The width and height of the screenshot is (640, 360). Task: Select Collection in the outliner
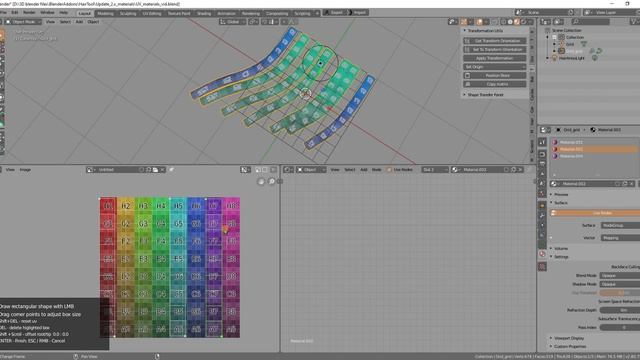point(574,37)
